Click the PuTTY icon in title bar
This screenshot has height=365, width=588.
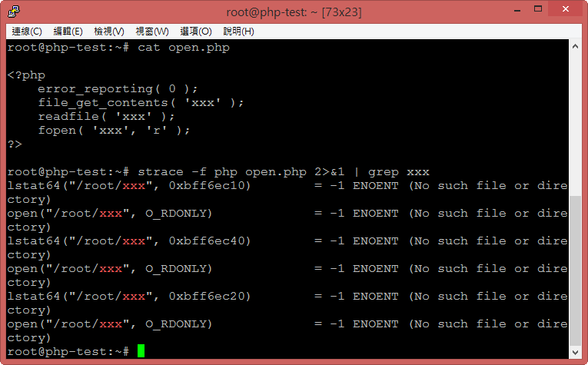pyautogui.click(x=14, y=12)
